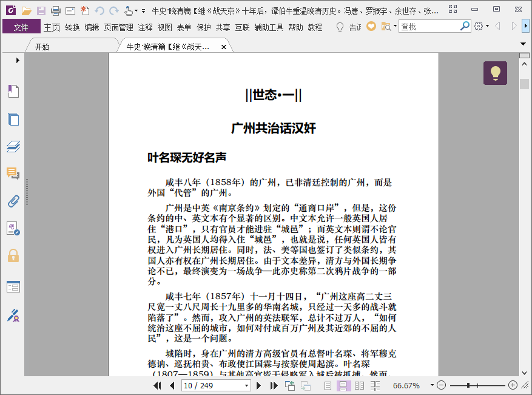The height and width of the screenshot is (395, 532).
Task: Switch to the 视图 ribbon tab
Action: [164, 27]
